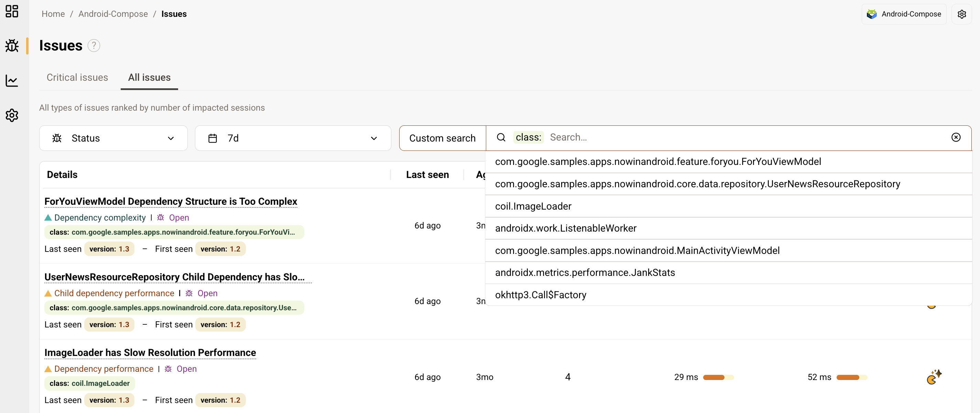Image resolution: width=980 pixels, height=413 pixels.
Task: Select okhttp3.Call$Factory suggestion
Action: [540, 295]
